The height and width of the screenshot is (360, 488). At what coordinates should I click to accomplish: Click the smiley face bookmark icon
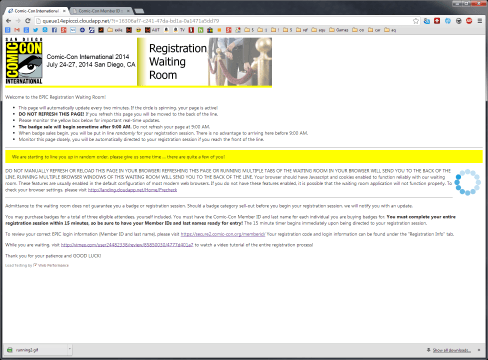138,30
